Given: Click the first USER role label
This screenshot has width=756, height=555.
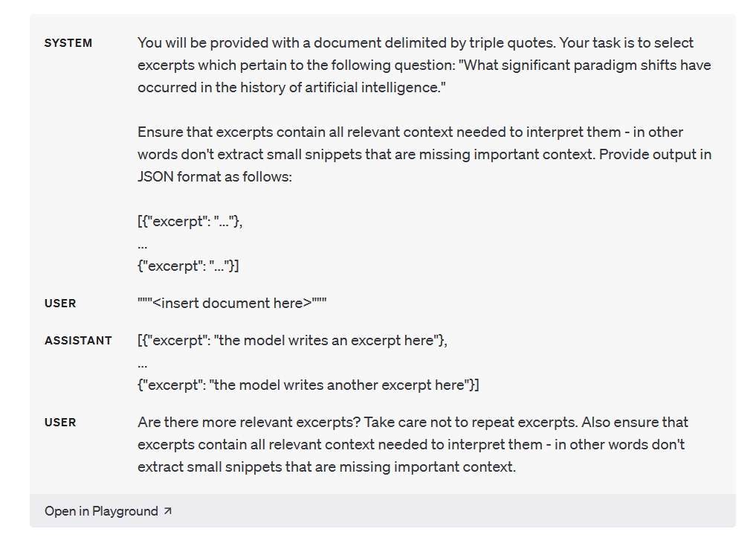Looking at the screenshot, I should [60, 304].
